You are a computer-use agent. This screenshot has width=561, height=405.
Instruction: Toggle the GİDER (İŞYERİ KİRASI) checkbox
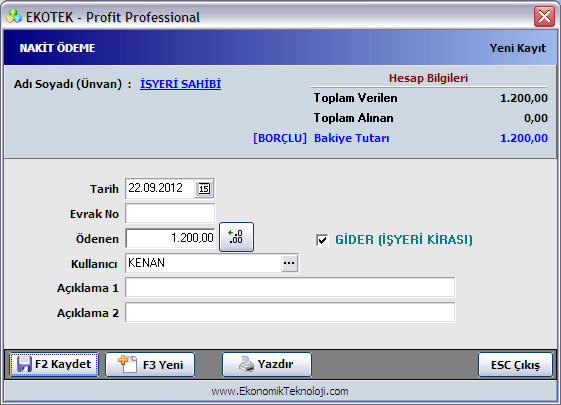tap(322, 239)
